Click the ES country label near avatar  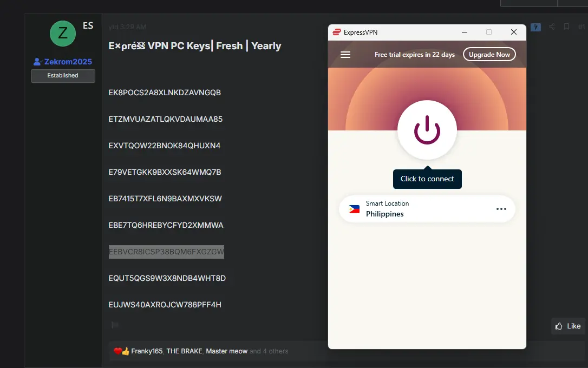pyautogui.click(x=88, y=25)
